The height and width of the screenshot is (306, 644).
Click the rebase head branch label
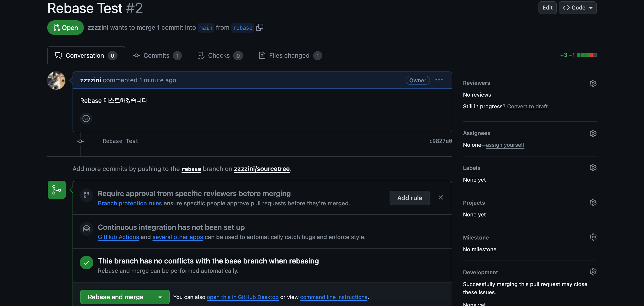click(242, 28)
